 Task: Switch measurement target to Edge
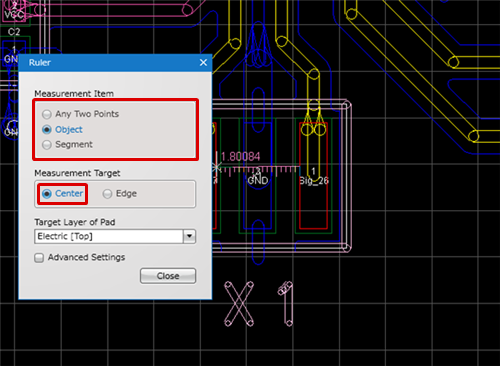pos(107,194)
